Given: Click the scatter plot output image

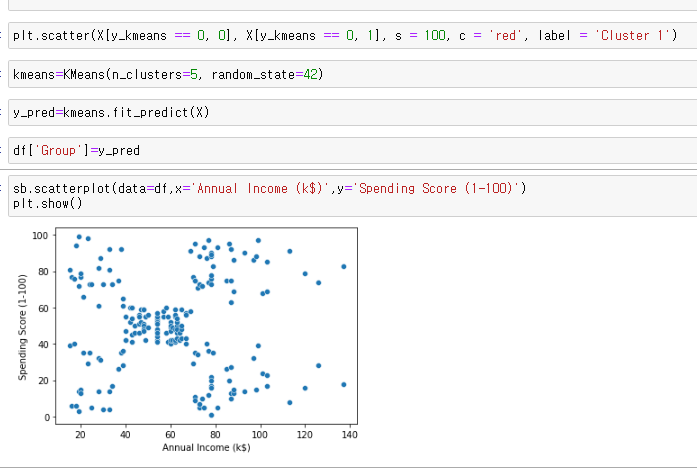Looking at the screenshot, I should [187, 340].
